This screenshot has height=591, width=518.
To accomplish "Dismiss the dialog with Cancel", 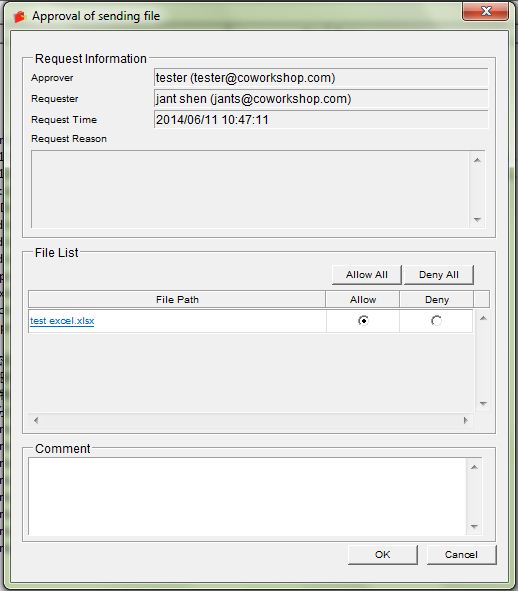I will pos(461,554).
